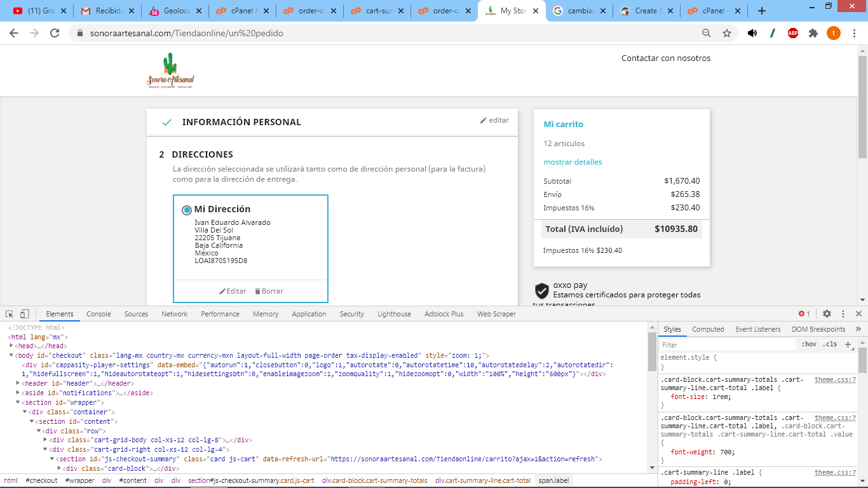Switch to the Google cambiar browser tab
Viewport: 868px width, 488px height.
coord(580,11)
